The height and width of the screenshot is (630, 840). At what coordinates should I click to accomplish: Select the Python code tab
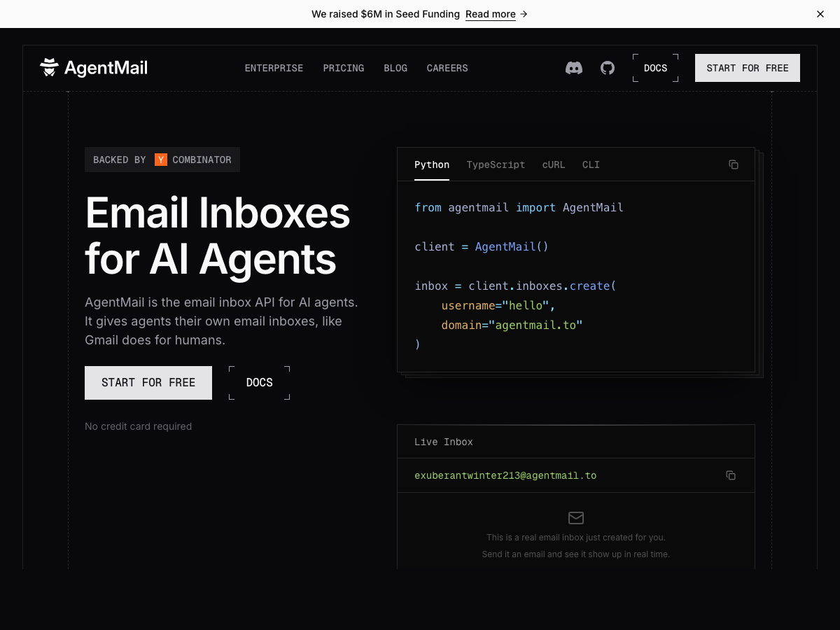click(432, 164)
